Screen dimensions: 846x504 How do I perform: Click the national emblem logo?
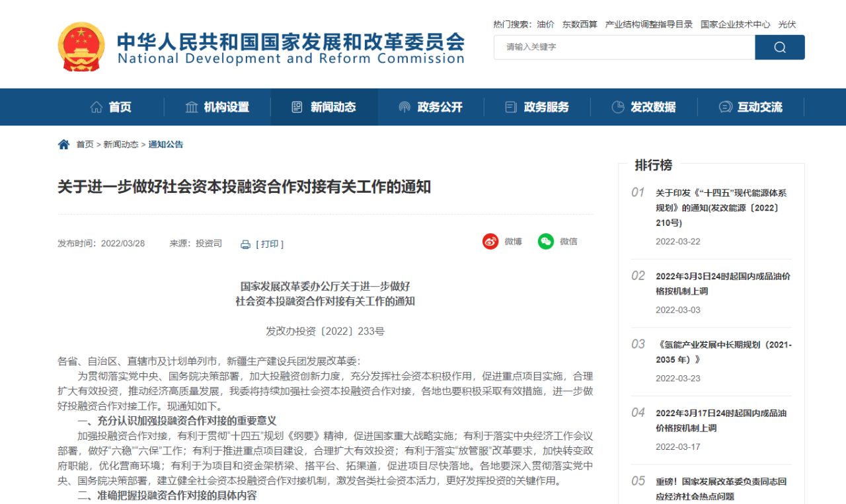coord(81,46)
